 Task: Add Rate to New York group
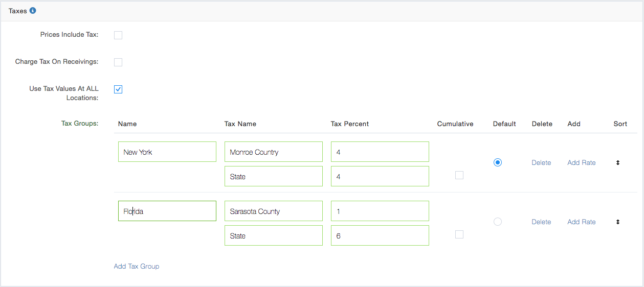pos(582,163)
